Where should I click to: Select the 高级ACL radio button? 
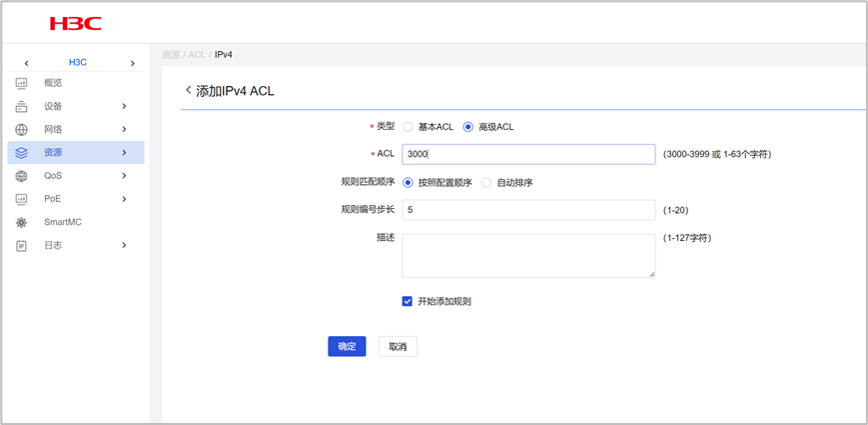(468, 127)
